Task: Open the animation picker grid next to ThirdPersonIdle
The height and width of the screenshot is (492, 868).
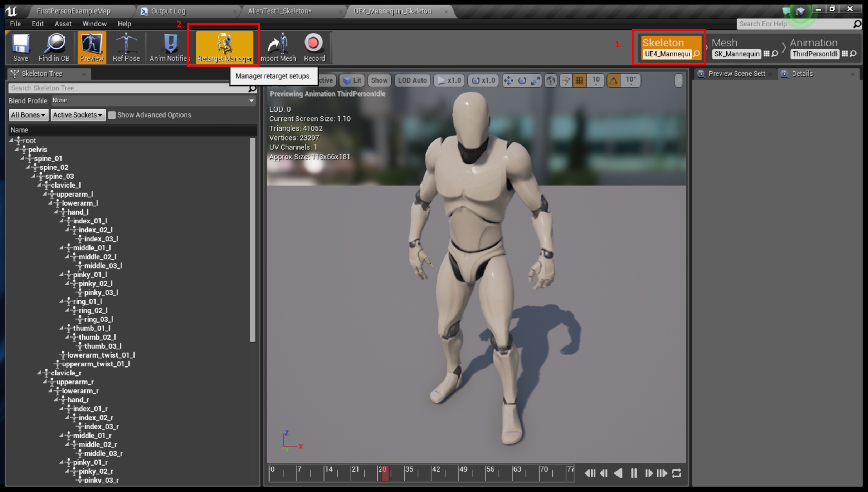Action: coord(844,54)
